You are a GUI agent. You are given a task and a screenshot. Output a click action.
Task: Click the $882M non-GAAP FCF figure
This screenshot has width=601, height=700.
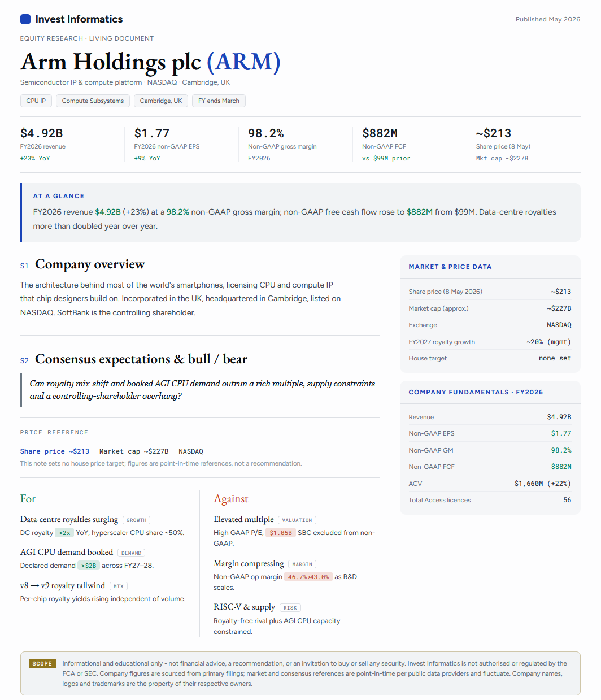click(380, 133)
